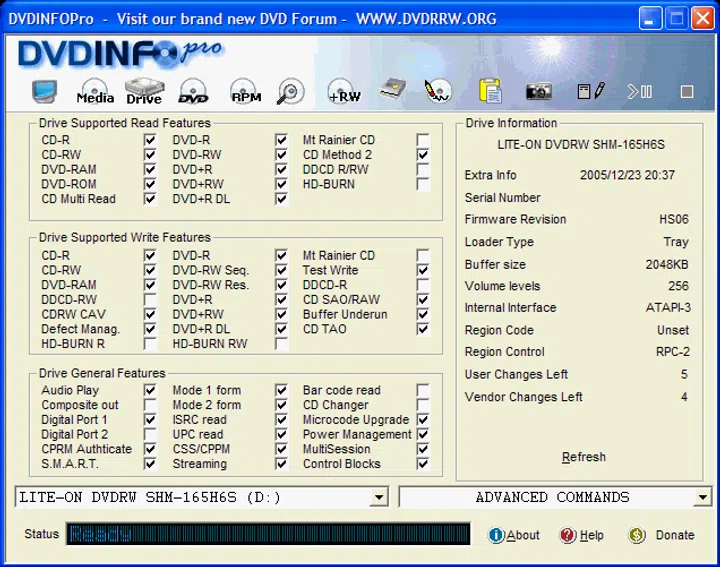Close the DVDINFOPro window
The width and height of the screenshot is (720, 567).
[703, 19]
